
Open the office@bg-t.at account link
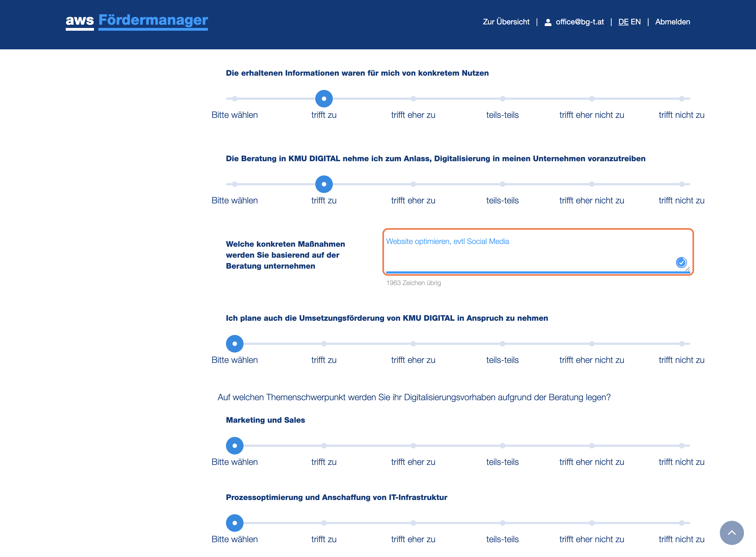coord(580,22)
